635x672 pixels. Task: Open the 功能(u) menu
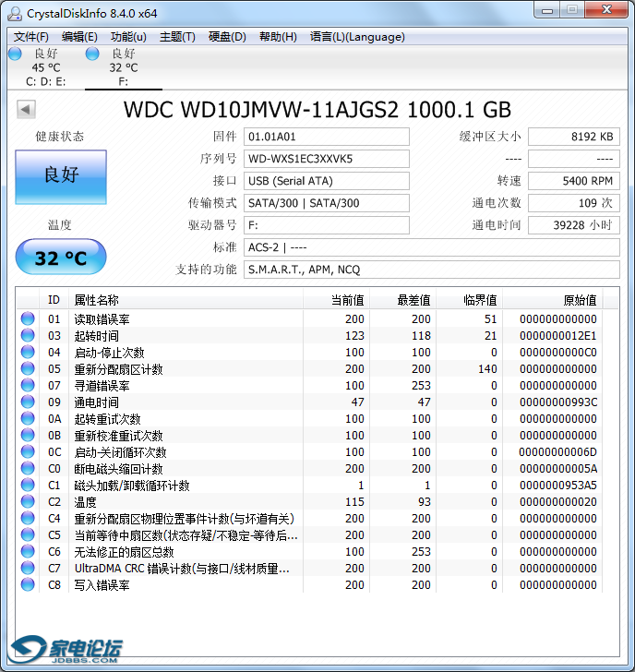[128, 37]
